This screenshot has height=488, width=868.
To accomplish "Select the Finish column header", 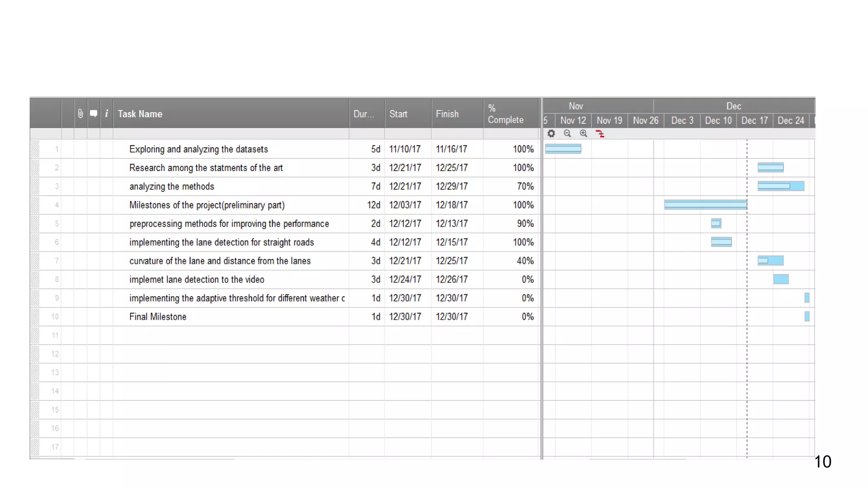I will point(447,114).
